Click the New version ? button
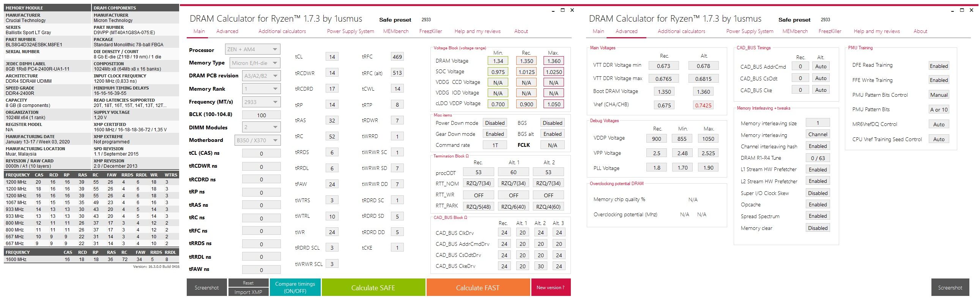980x302 pixels. 550,288
